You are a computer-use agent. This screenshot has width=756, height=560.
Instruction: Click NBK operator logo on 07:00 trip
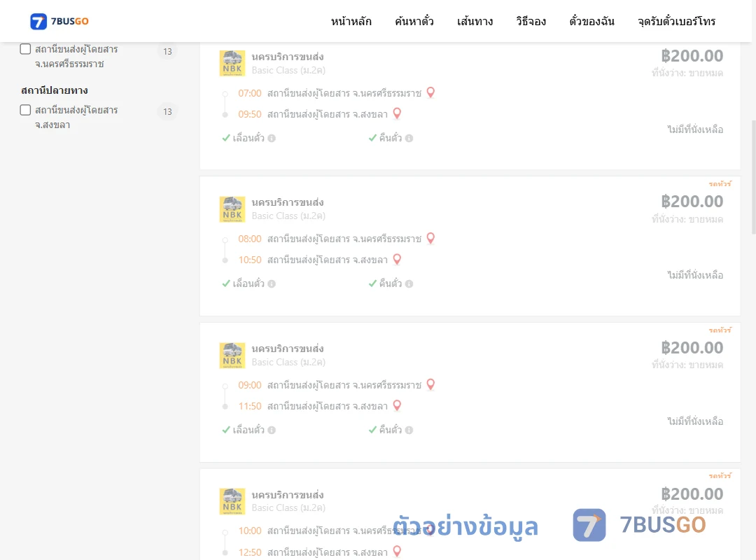pyautogui.click(x=232, y=63)
